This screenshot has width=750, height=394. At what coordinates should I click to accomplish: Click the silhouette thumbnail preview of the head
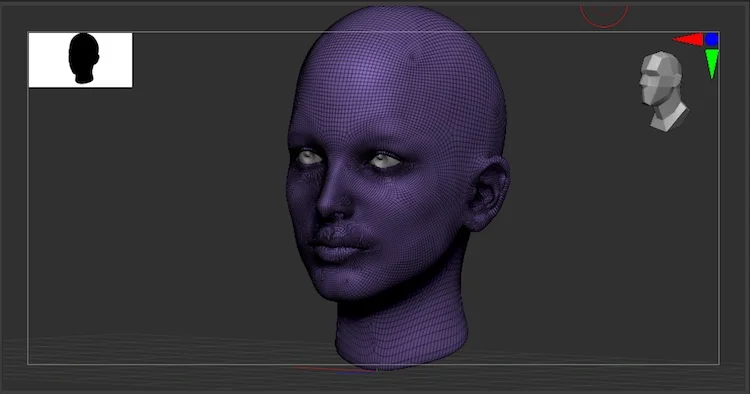[80, 60]
